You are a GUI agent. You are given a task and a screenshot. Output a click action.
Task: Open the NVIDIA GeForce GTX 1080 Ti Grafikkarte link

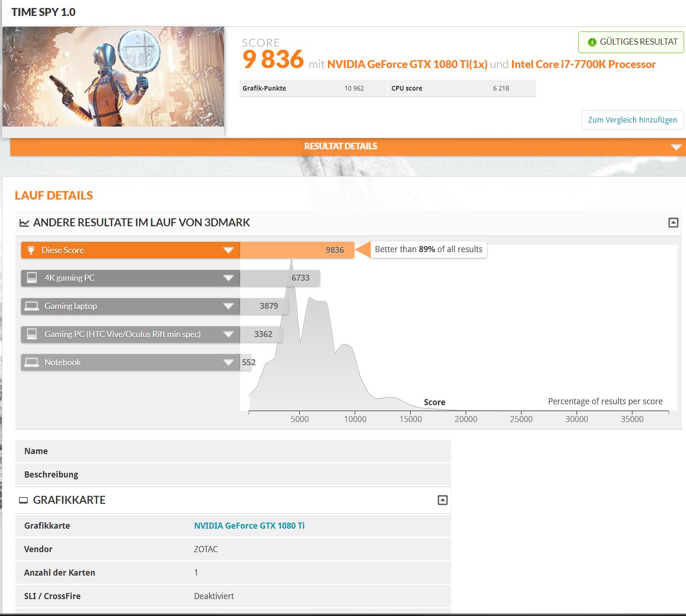(249, 526)
